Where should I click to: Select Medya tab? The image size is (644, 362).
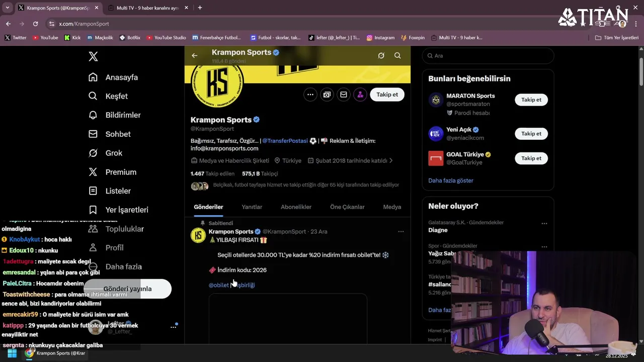pos(392,207)
